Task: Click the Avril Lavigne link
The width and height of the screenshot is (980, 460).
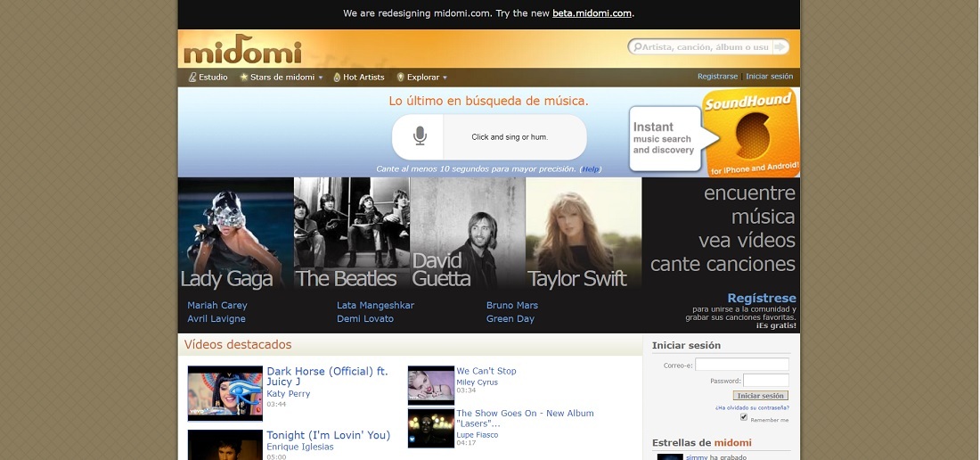Action: [x=216, y=319]
